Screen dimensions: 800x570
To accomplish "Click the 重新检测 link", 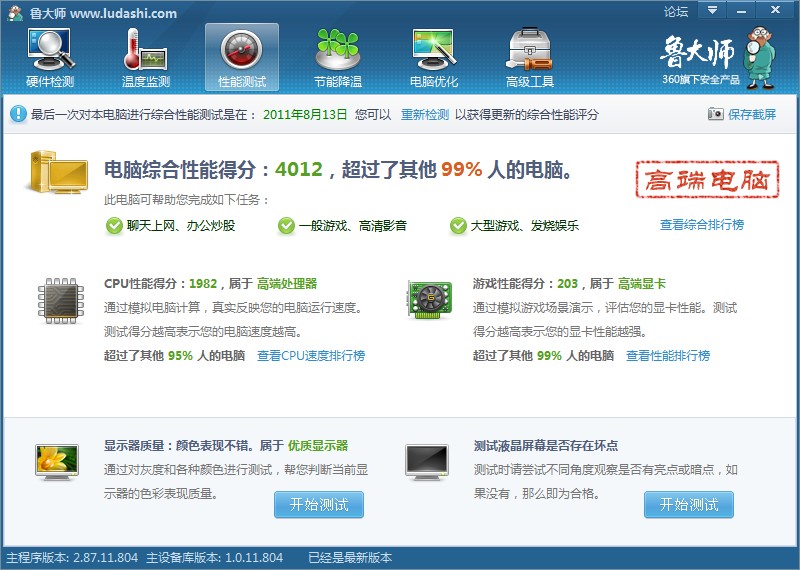I will coord(425,115).
